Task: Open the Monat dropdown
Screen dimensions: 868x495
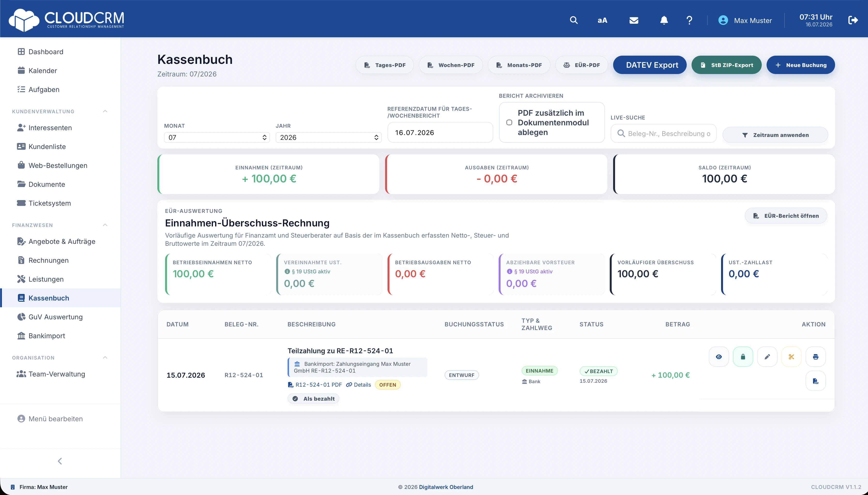Action: [217, 137]
